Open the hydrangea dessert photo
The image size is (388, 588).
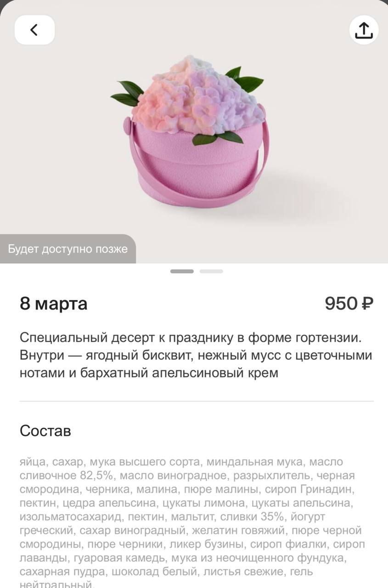coord(194,132)
